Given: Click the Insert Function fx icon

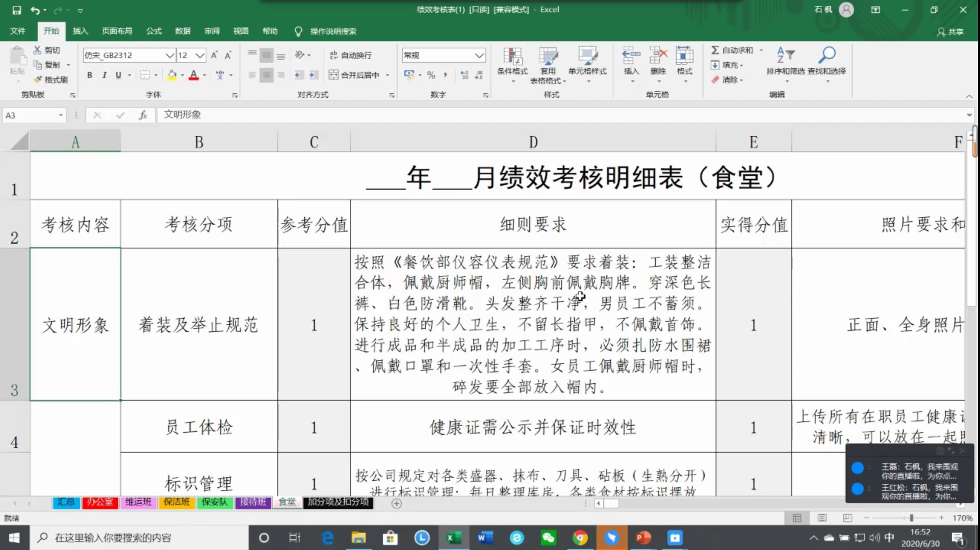Looking at the screenshot, I should pyautogui.click(x=143, y=115).
